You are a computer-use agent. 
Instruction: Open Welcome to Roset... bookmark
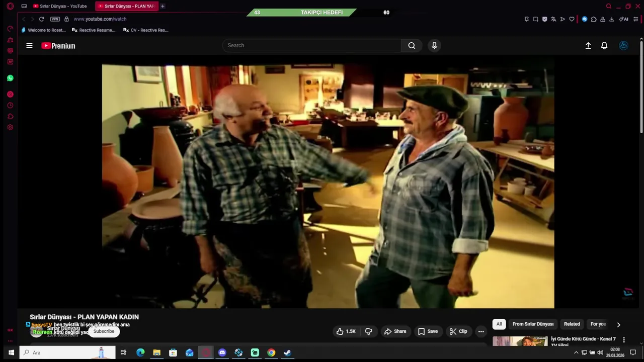coord(43,30)
